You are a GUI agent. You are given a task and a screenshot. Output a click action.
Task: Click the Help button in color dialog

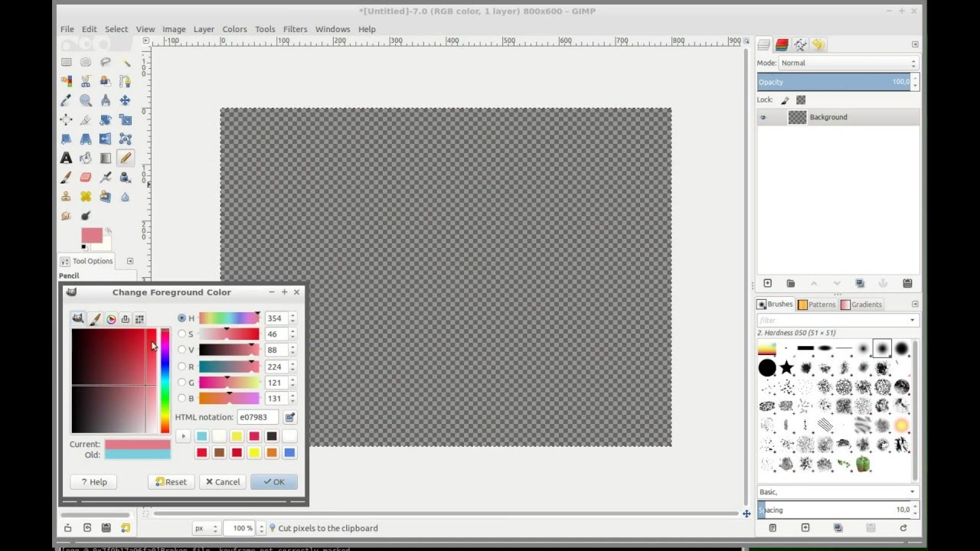tap(94, 482)
